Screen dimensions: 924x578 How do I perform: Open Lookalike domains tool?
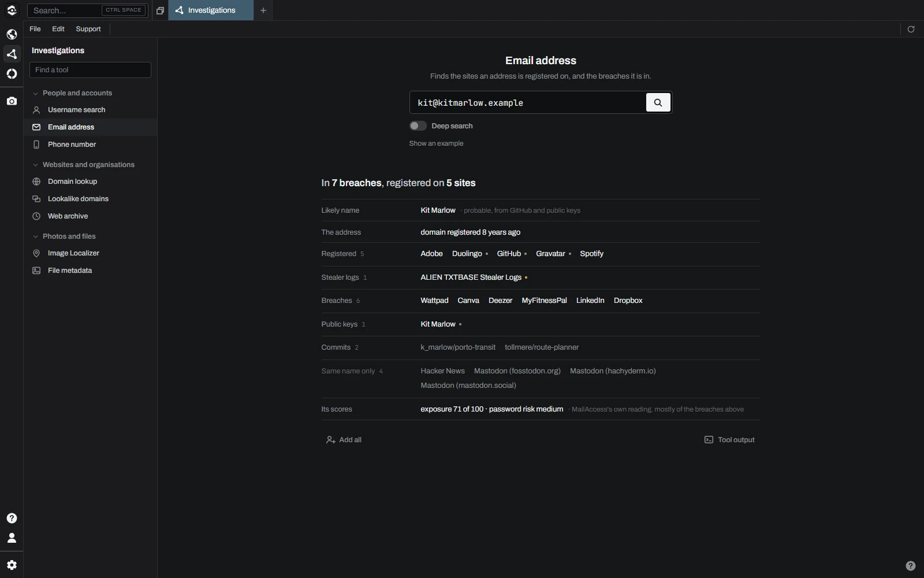90,199
